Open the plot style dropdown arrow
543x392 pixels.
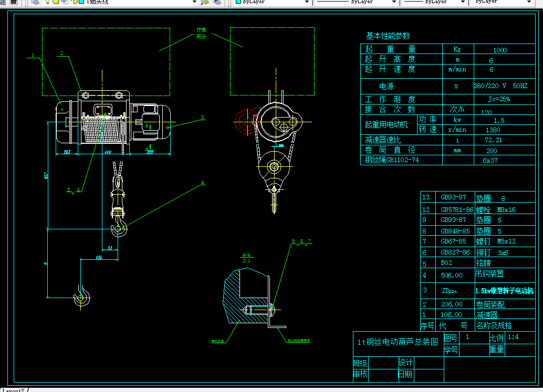(x=529, y=2)
